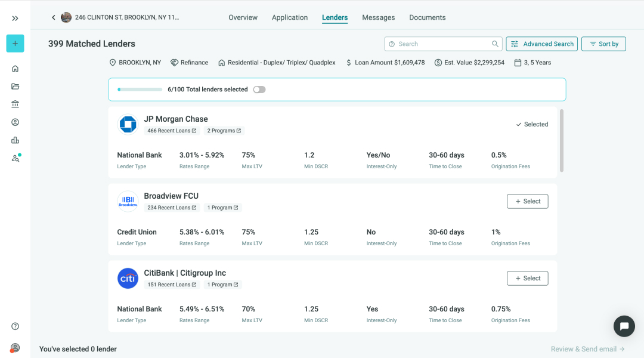Viewport: 644px width, 358px height.
Task: Open the chat bubble widget
Action: (624, 326)
